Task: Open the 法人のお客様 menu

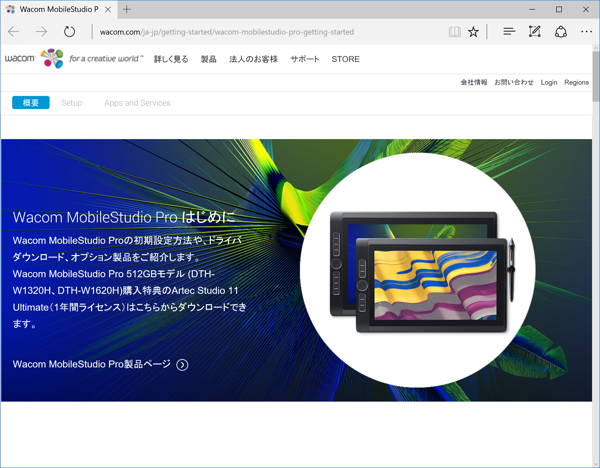Action: [x=253, y=59]
